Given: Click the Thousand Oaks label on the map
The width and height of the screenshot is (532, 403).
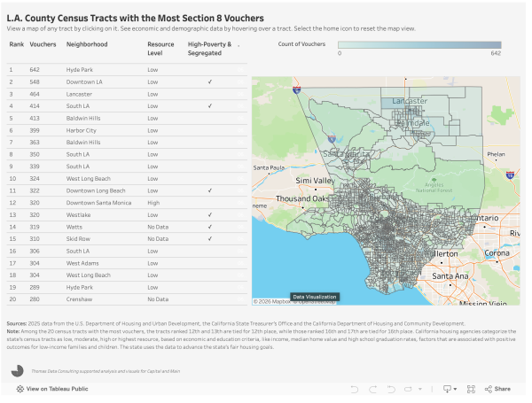Looking at the screenshot, I should [x=302, y=198].
